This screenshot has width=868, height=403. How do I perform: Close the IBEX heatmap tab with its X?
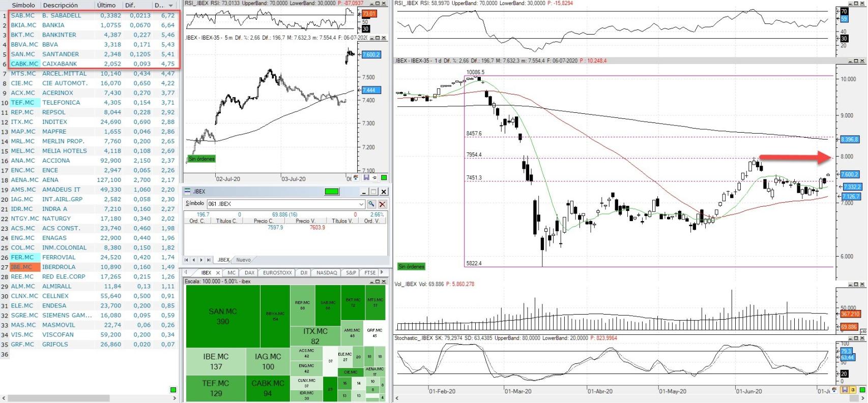click(218, 273)
